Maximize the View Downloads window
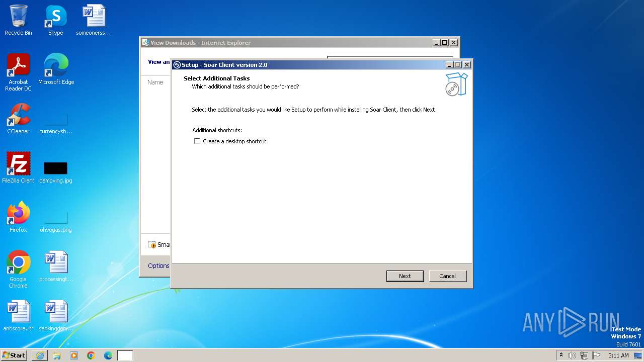 [x=445, y=43]
